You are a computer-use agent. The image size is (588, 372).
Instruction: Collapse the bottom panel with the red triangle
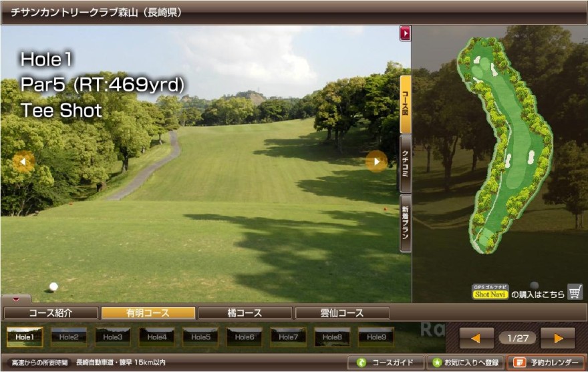(17, 299)
